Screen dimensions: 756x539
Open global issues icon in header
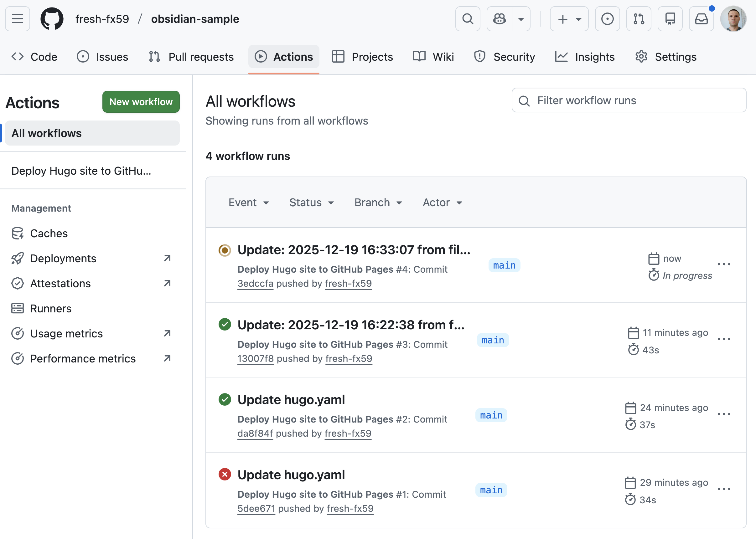[x=607, y=19]
